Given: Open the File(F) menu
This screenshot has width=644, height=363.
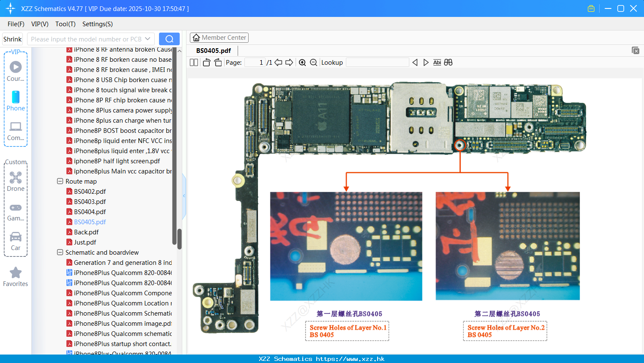Looking at the screenshot, I should 16,24.
